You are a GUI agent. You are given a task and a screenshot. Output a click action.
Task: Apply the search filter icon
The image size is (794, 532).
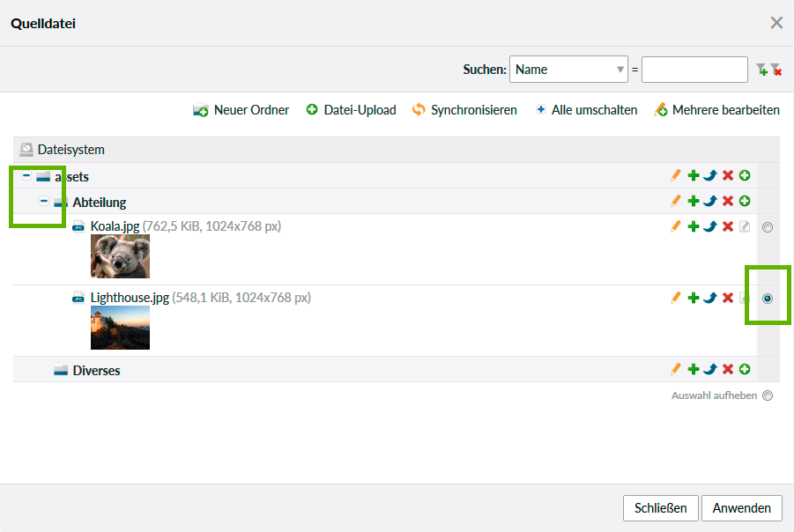point(761,70)
